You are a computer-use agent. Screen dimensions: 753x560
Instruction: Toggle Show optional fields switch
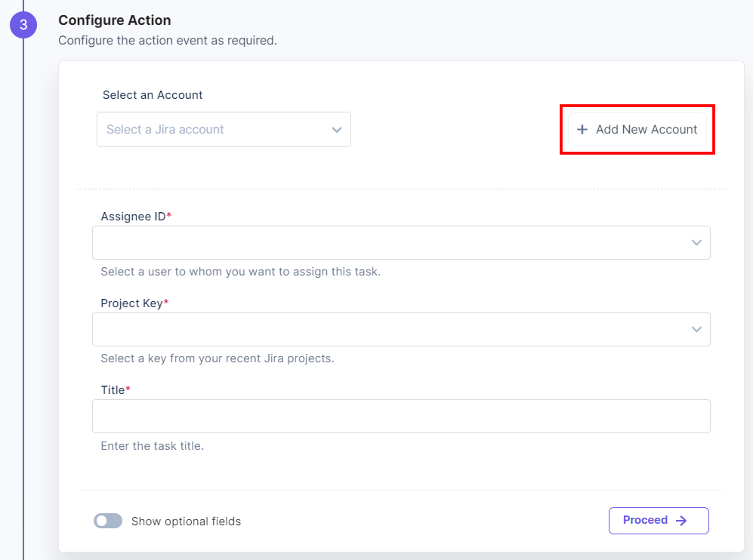pos(108,521)
